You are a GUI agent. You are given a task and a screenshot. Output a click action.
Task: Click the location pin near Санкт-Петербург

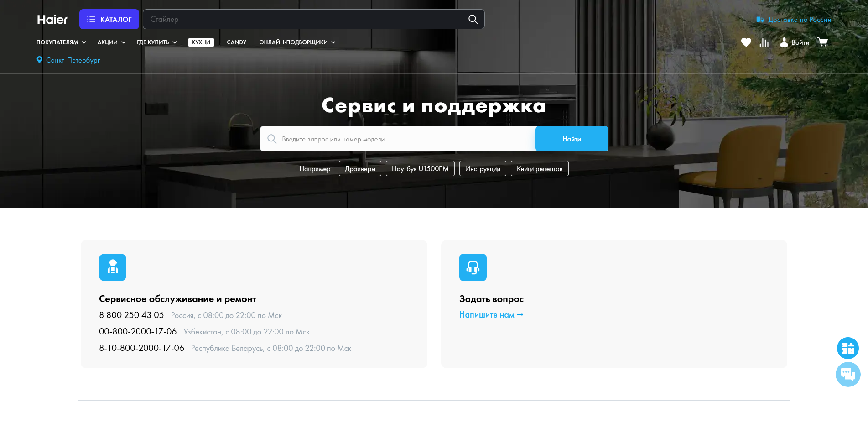pyautogui.click(x=39, y=59)
